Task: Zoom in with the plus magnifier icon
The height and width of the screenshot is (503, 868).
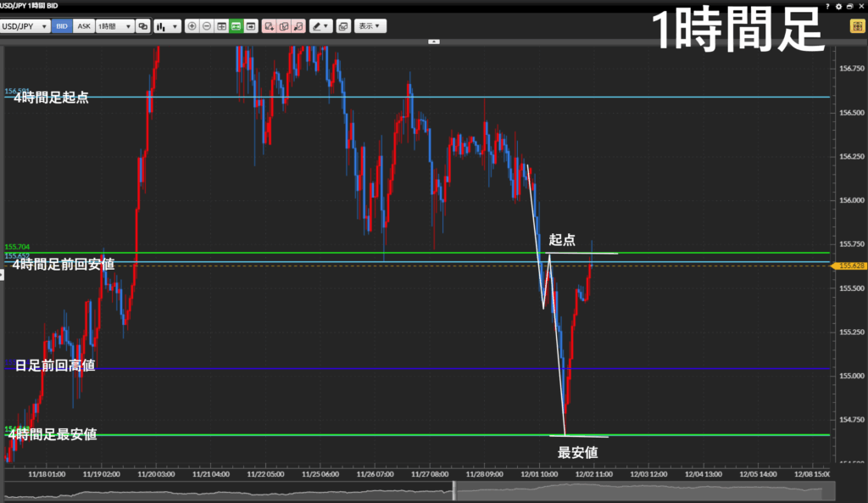Action: [x=192, y=26]
